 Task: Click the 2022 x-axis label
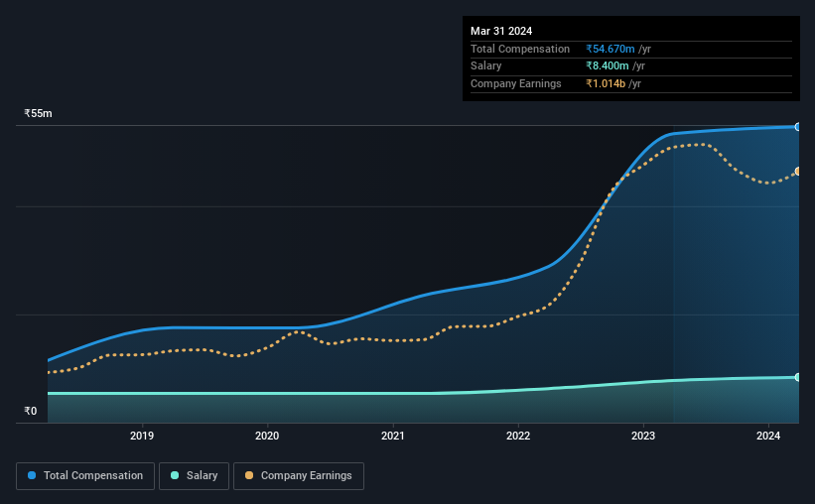(x=518, y=436)
